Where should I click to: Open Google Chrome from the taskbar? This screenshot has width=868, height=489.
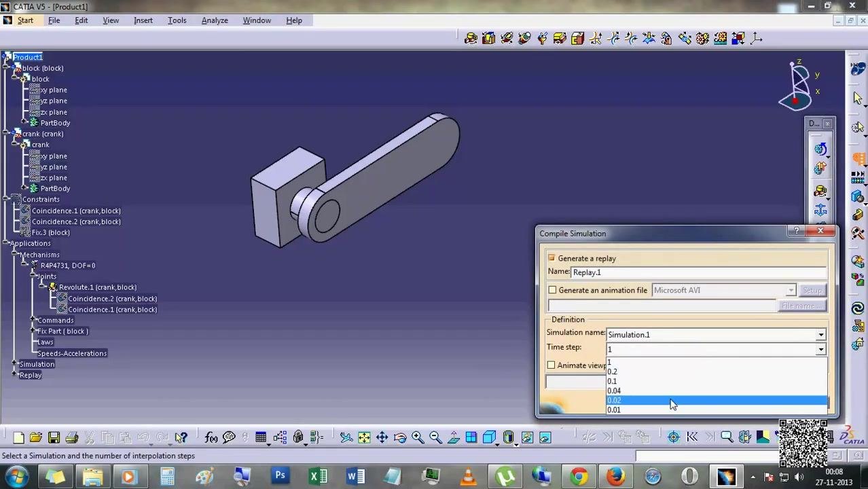[x=579, y=476]
